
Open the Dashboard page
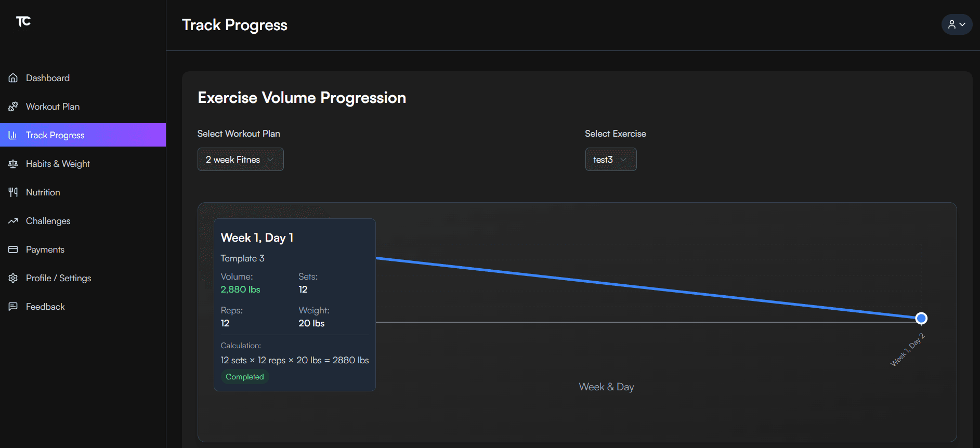[47, 77]
